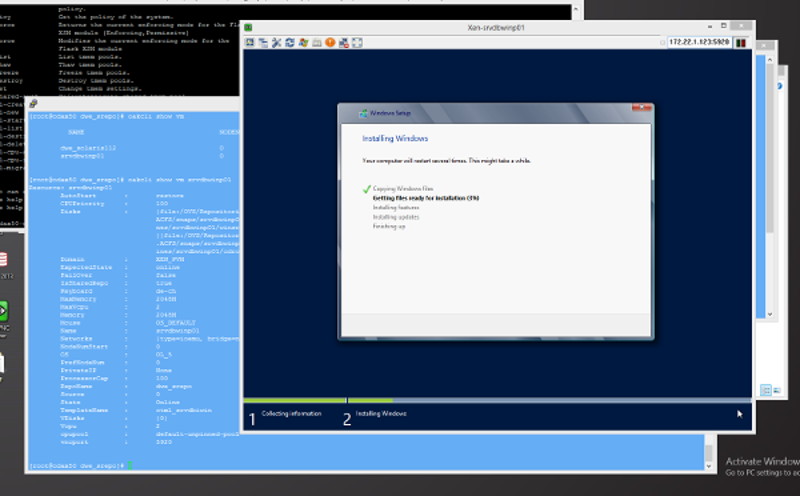
Task: Click the four-arrows fullscreen icon in VNC toolbar
Action: pyautogui.click(x=357, y=43)
